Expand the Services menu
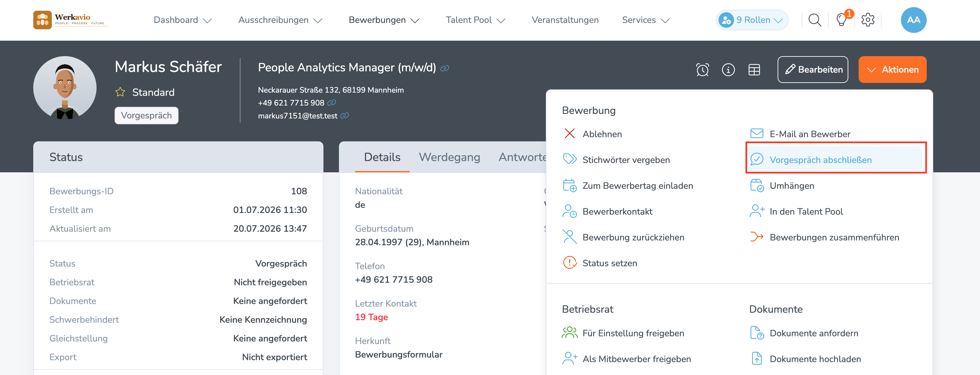Screen dimensions: 980x375 pyautogui.click(x=646, y=20)
